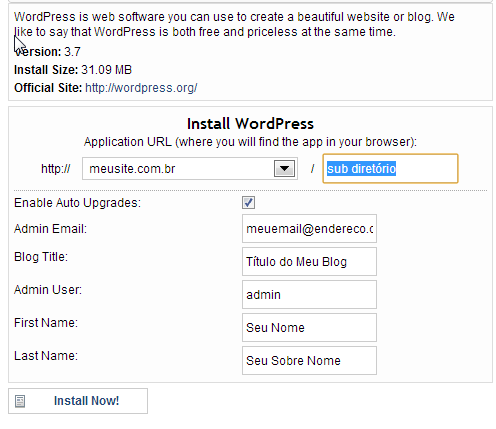496x429 pixels.
Task: Click the Last Name label
Action: point(46,356)
